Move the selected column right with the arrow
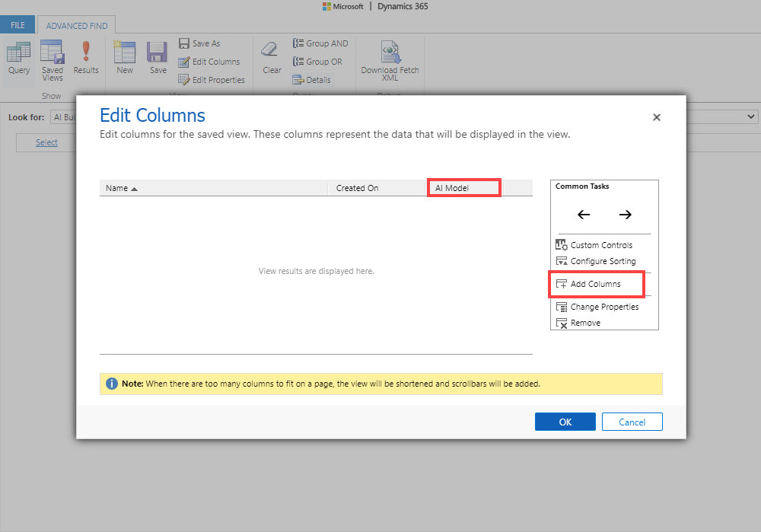Image resolution: width=761 pixels, height=532 pixels. point(625,215)
